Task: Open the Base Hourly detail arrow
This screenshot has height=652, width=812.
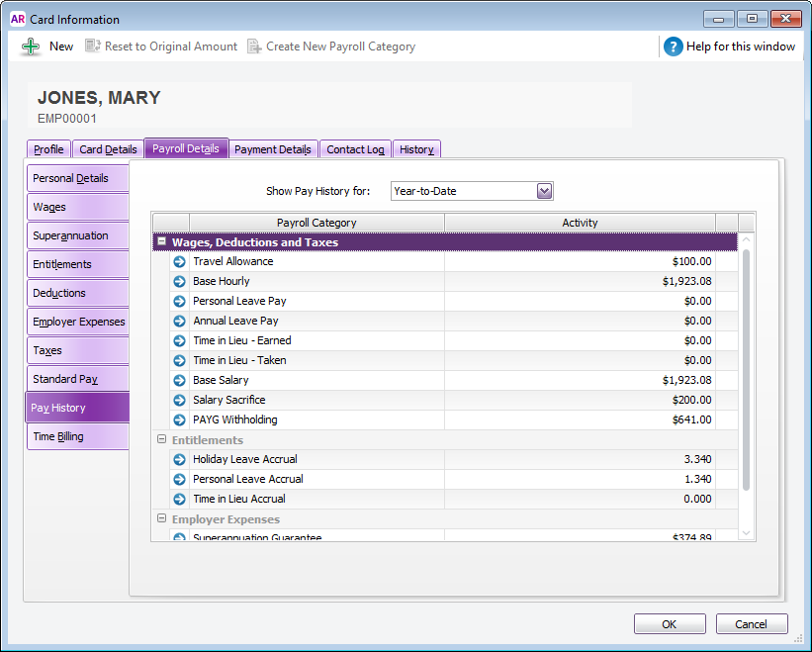Action: 179,282
